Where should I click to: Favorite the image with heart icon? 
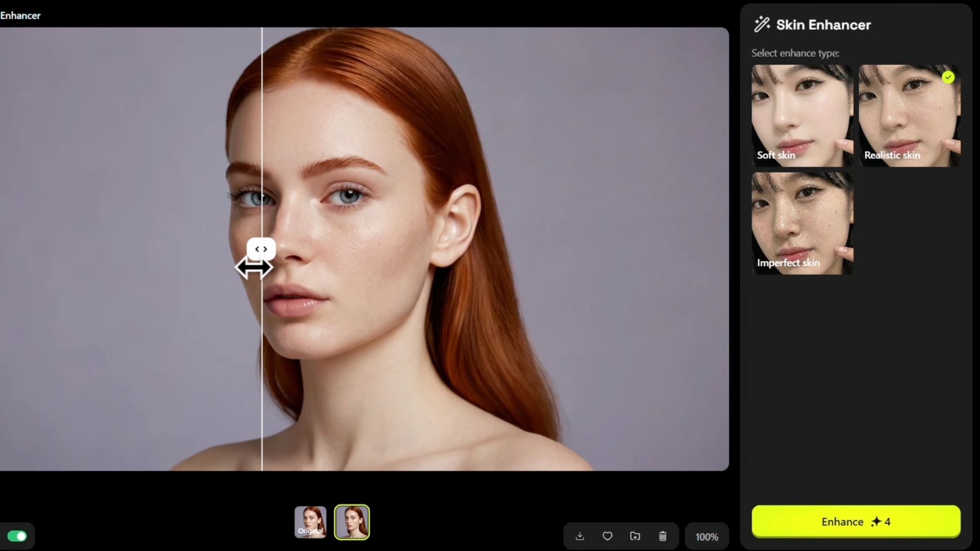pos(607,536)
